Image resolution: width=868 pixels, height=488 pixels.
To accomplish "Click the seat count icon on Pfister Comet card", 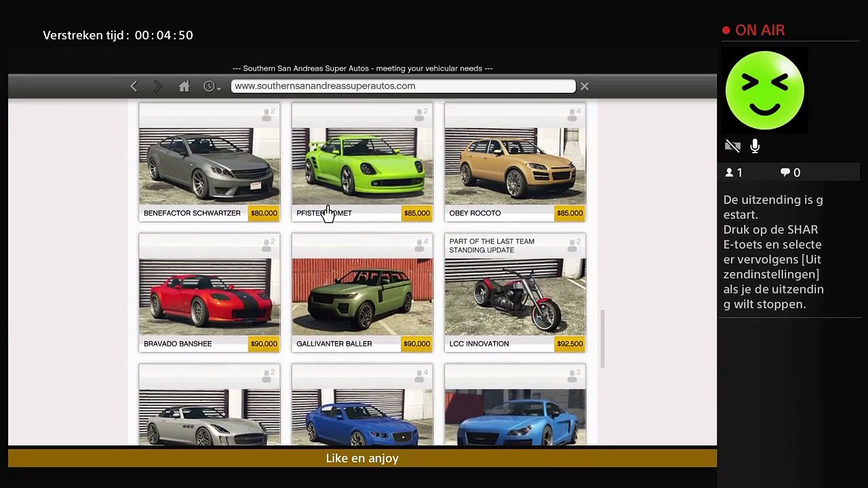I will (x=422, y=114).
